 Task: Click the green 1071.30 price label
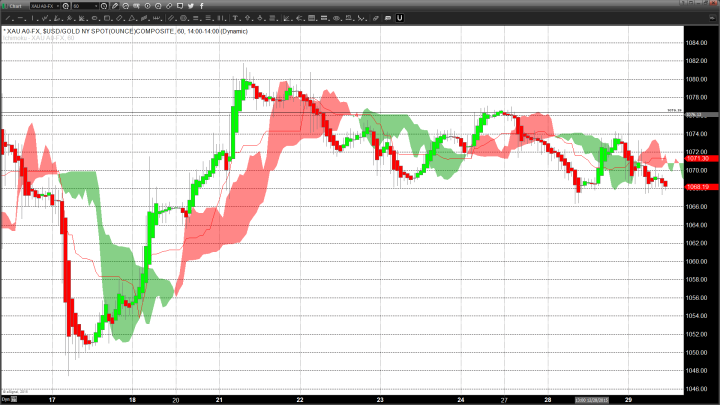(x=697, y=159)
